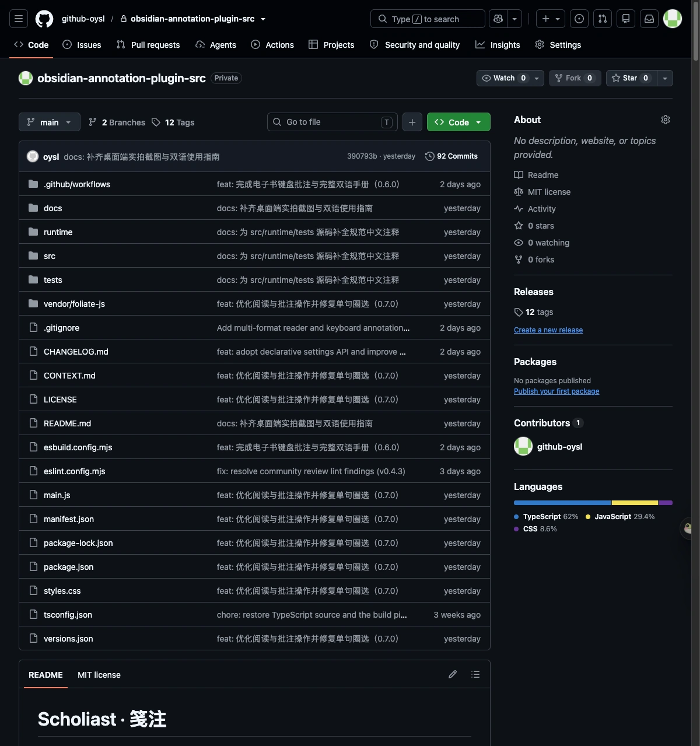Click the TypeScript language bar segment

562,503
